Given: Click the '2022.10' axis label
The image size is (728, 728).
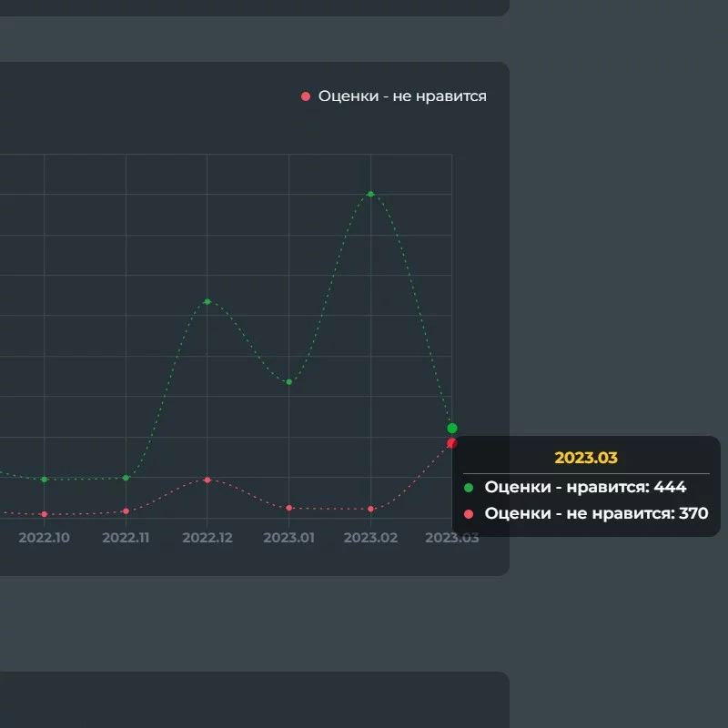Looking at the screenshot, I should coord(44,538).
